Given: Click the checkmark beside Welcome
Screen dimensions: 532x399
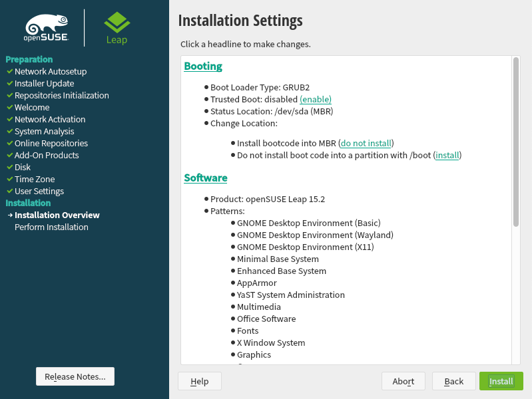Looking at the screenshot, I should [x=10, y=107].
